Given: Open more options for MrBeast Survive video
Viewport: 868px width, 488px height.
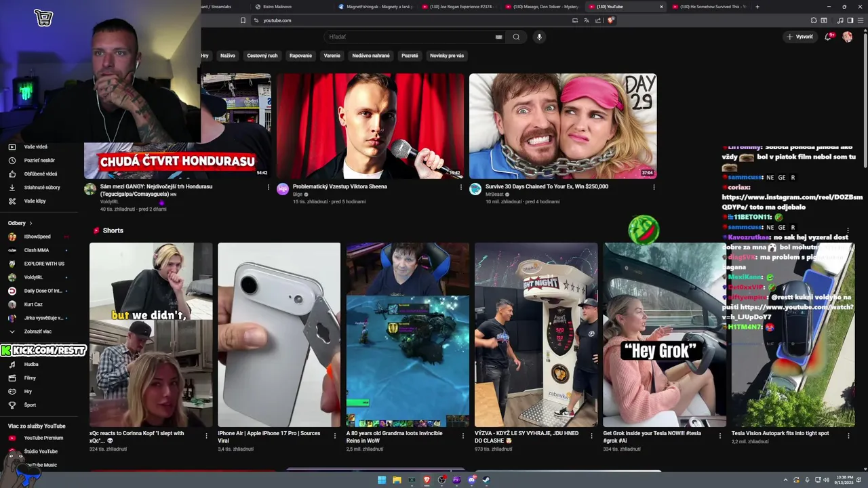Looking at the screenshot, I should click(x=654, y=187).
